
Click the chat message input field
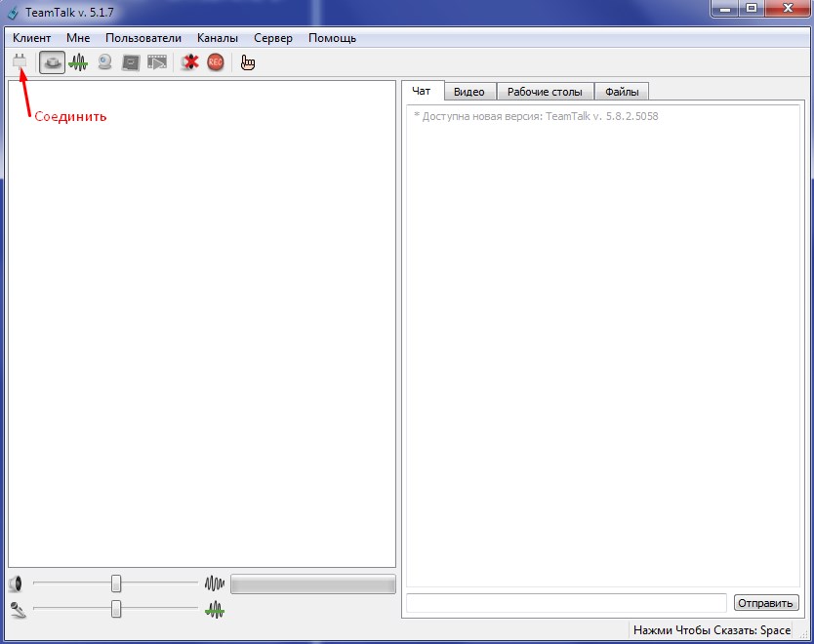[566, 603]
